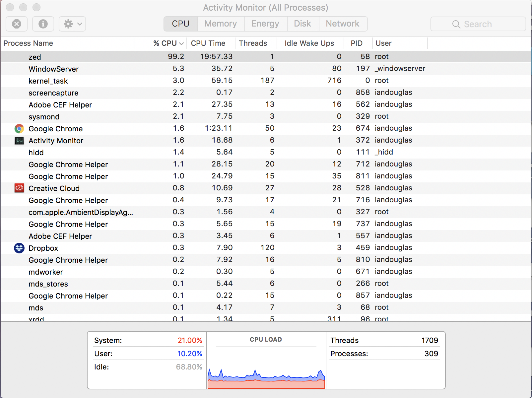This screenshot has height=398, width=532.
Task: Select the mdworker process
Action: pos(266,272)
